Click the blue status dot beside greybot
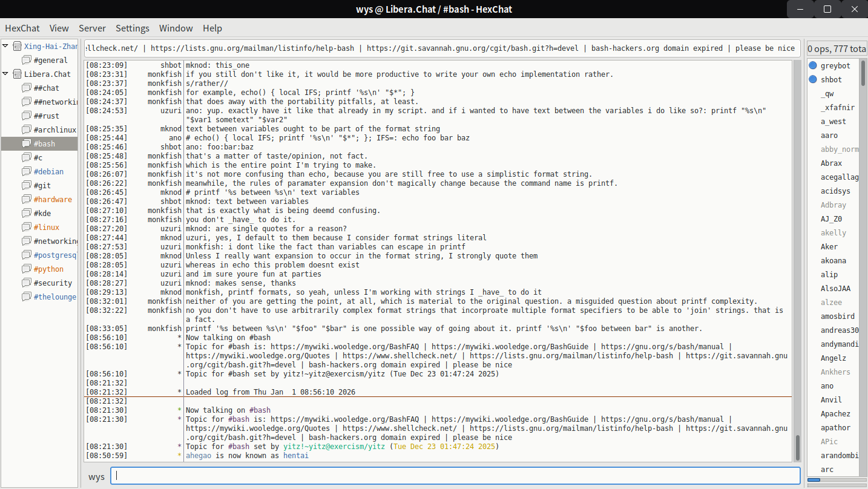This screenshot has width=868, height=489. 813,65
